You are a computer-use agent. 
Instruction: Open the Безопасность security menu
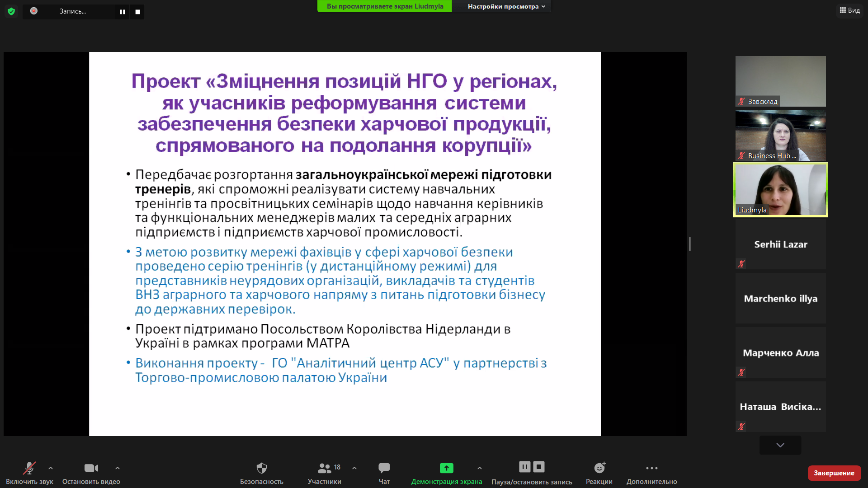(x=262, y=473)
